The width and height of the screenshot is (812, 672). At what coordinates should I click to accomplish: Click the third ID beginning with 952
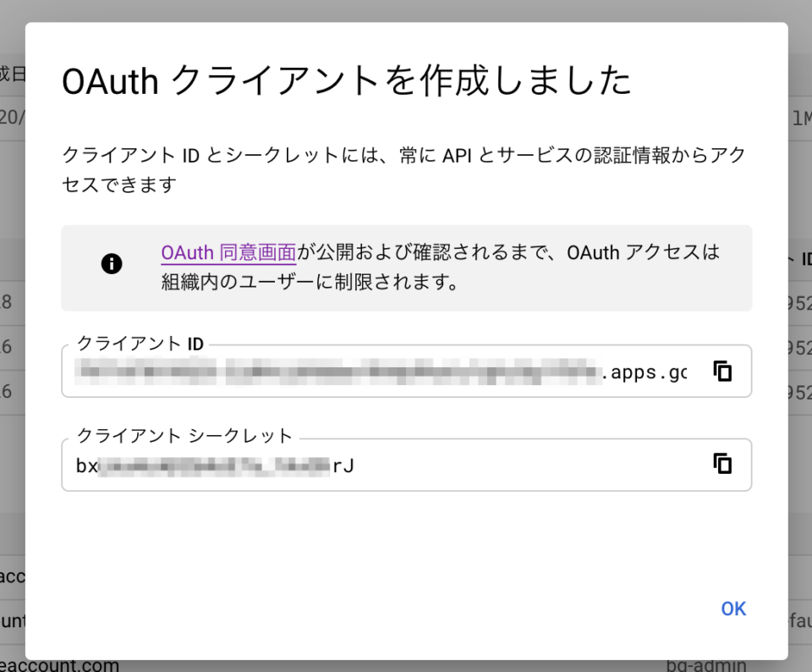point(801,394)
